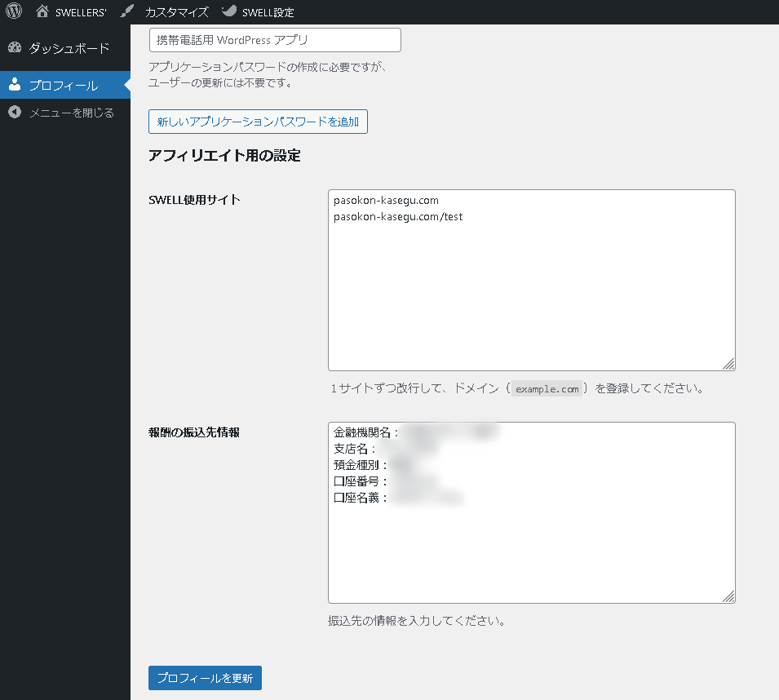
Task: Click the brush icon for カスタマイズ
Action: point(127,11)
